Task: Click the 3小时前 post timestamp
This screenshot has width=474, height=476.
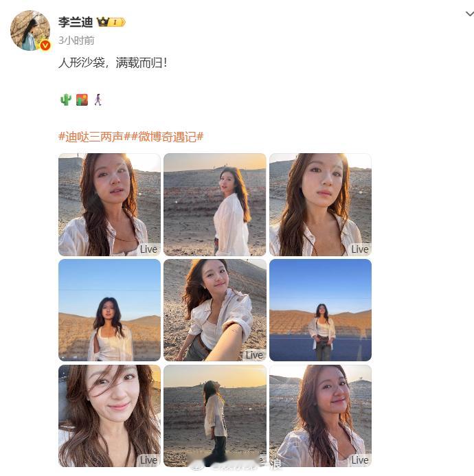Action: (x=76, y=41)
